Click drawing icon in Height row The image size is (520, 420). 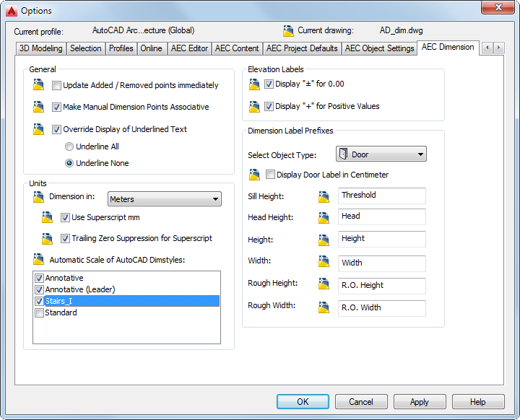point(324,240)
